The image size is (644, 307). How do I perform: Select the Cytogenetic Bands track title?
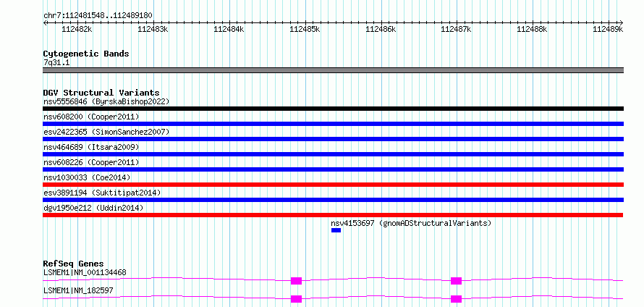pyautogui.click(x=86, y=54)
